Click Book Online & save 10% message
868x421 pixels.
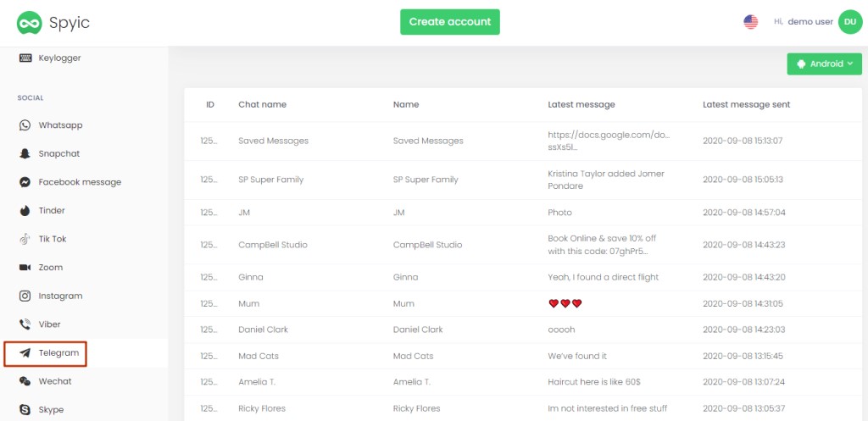(x=603, y=245)
